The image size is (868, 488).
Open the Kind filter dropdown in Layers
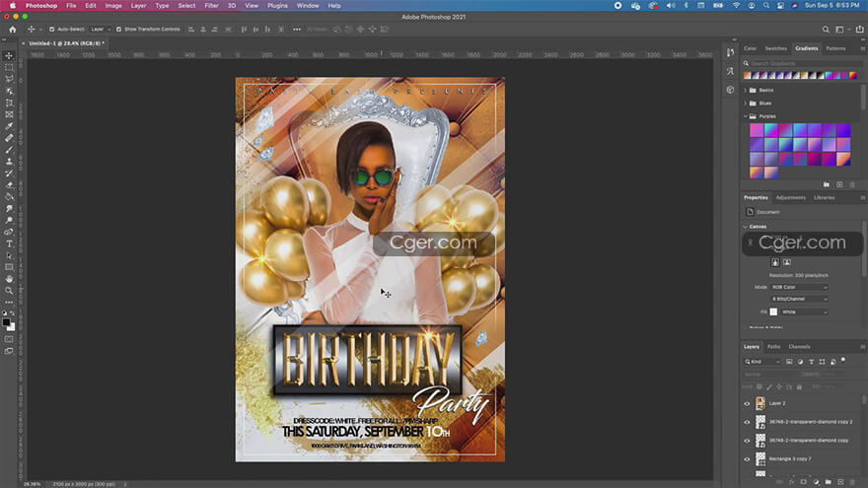point(763,362)
